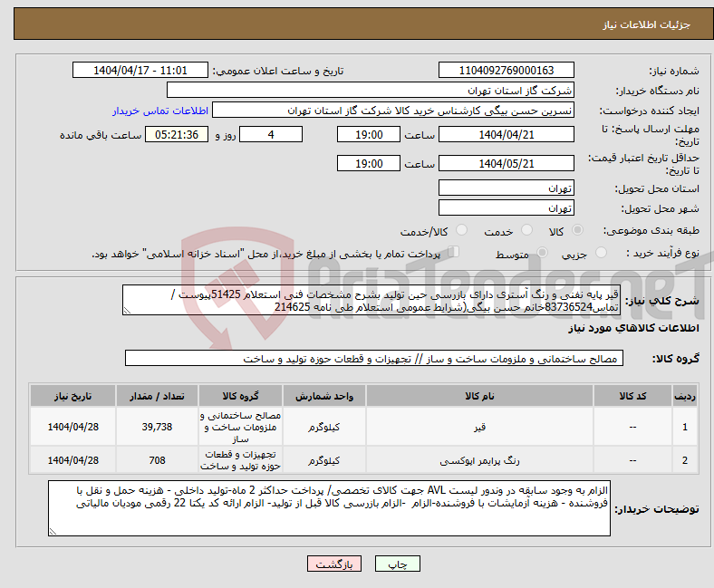714x588 pixels.
Task: Click the تاریخ نیاز column header
Action: [x=72, y=395]
